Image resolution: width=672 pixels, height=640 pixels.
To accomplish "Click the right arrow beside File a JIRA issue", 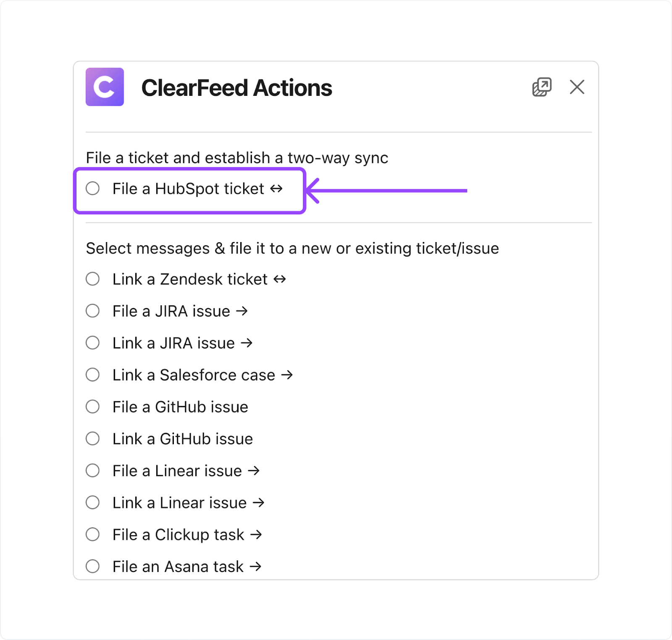I will (242, 311).
